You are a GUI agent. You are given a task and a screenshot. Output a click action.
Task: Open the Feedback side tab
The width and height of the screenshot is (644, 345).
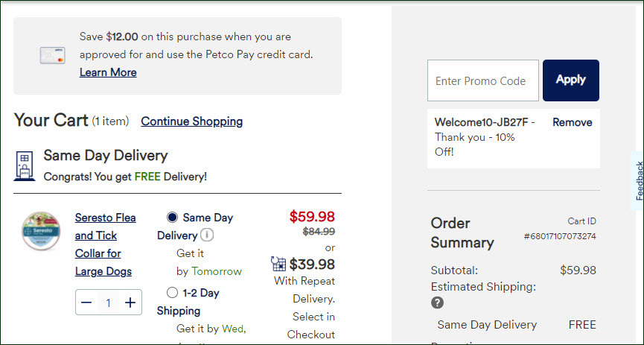(x=639, y=181)
